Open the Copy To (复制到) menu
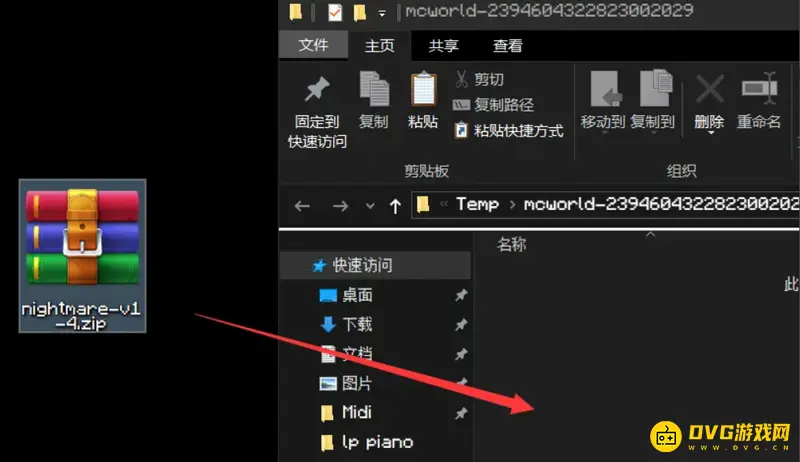The height and width of the screenshot is (462, 800). tap(653, 101)
